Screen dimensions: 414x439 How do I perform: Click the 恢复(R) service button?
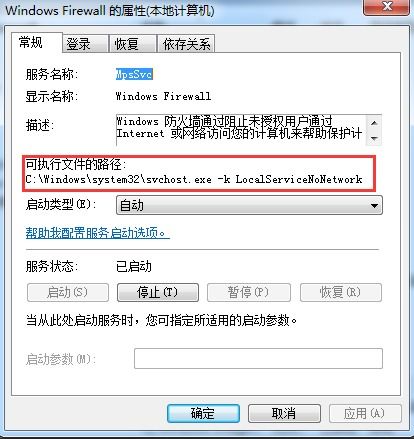[x=341, y=292]
